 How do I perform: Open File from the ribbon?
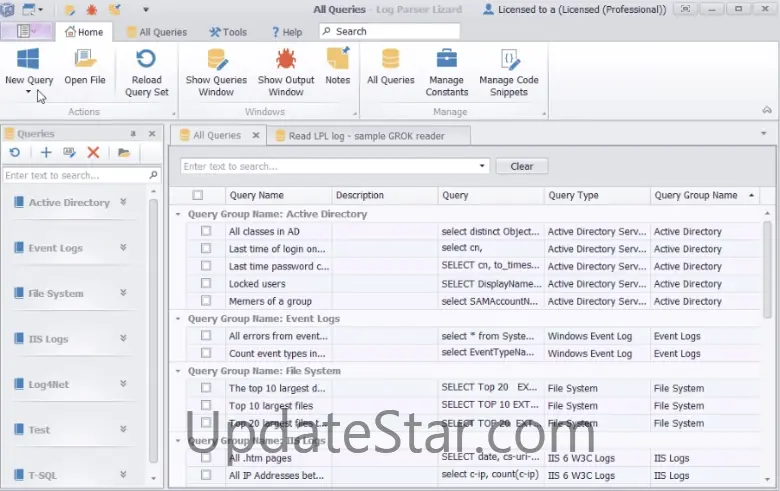click(85, 62)
